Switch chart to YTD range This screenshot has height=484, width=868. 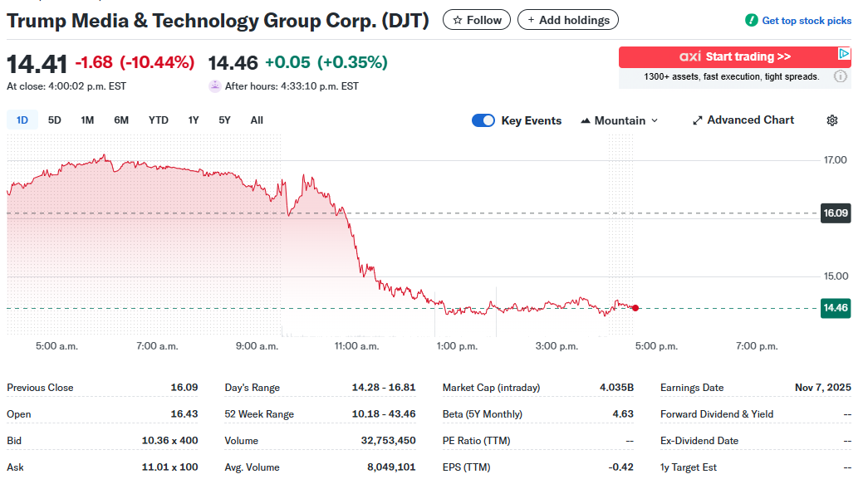click(158, 120)
